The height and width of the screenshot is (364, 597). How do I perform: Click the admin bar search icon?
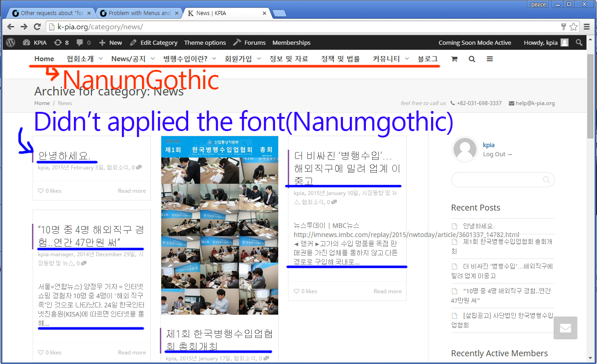tap(579, 42)
